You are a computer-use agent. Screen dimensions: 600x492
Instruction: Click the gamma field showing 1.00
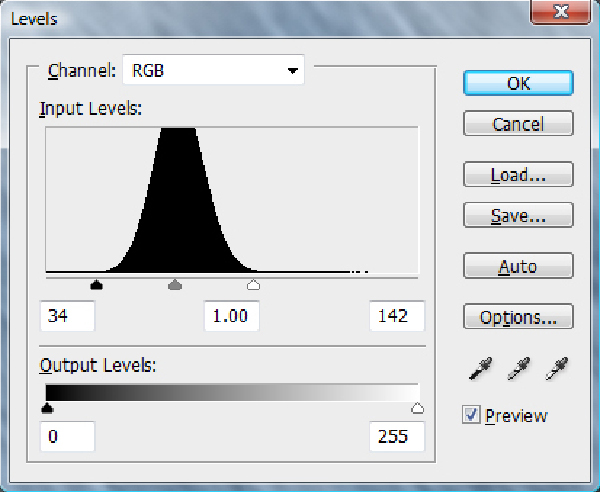tap(232, 316)
